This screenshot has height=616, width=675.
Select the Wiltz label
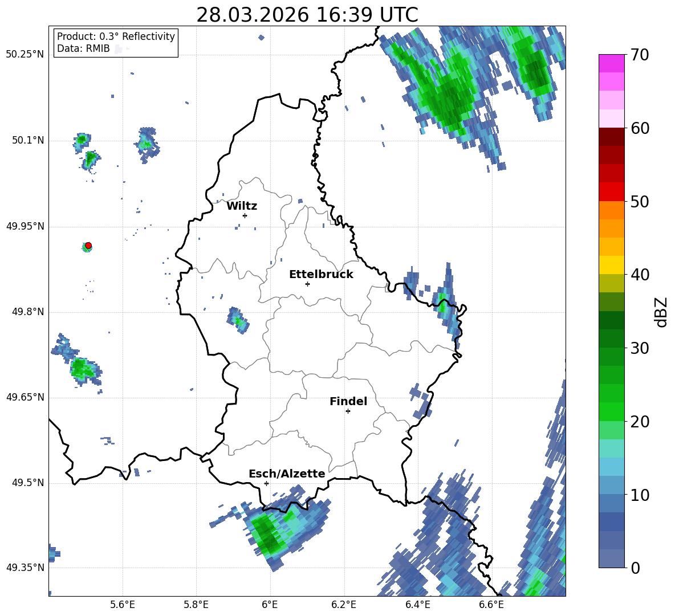242,206
